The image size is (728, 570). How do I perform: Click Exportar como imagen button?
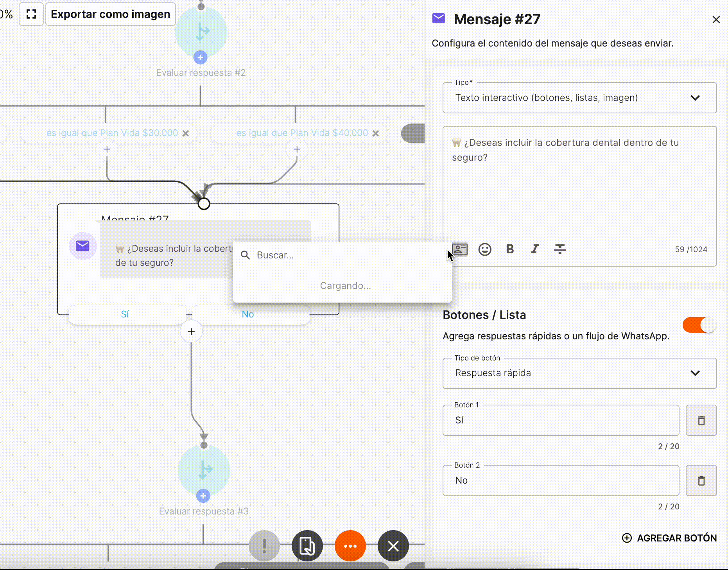tap(111, 14)
